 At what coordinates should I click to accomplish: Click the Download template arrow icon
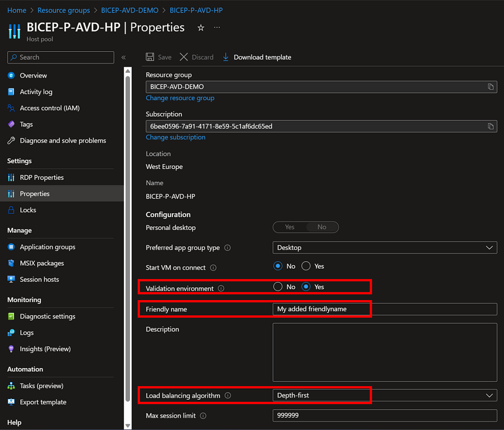click(225, 57)
